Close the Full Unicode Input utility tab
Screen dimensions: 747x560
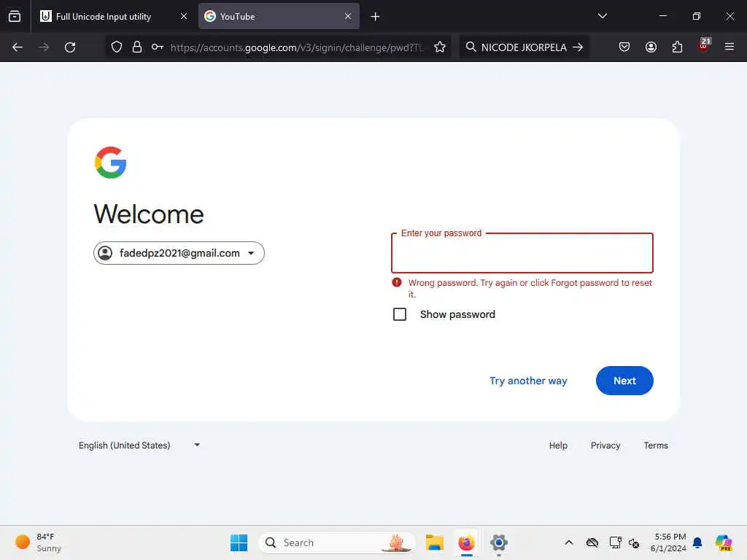click(183, 16)
